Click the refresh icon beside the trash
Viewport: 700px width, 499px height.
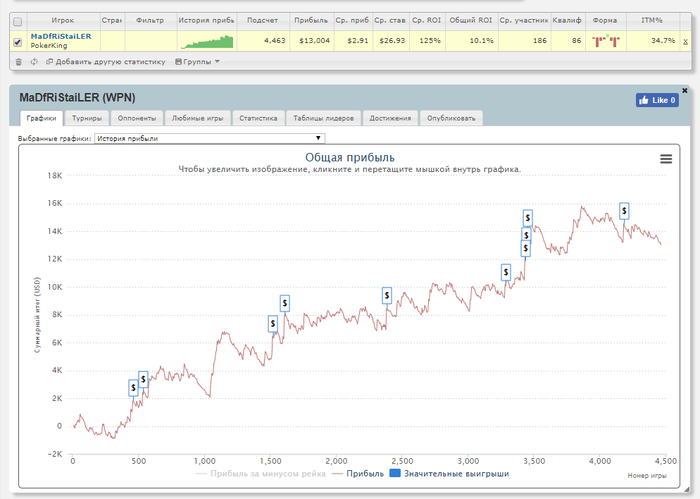point(34,62)
